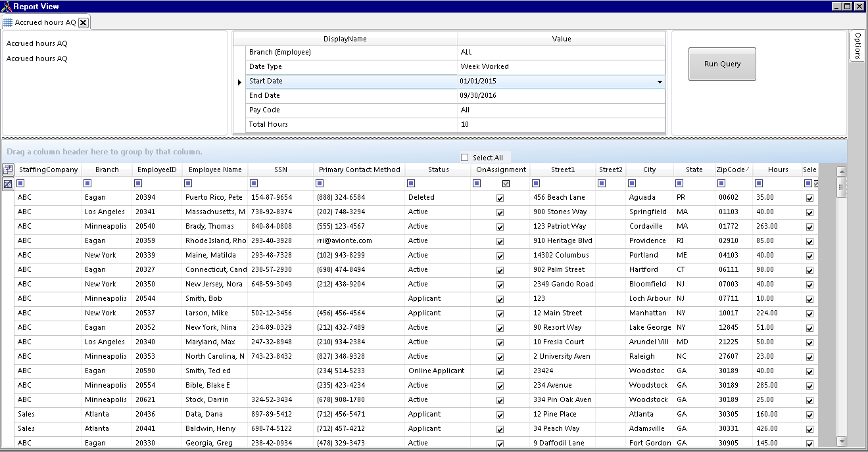The height and width of the screenshot is (452, 868).
Task: Click the vertical scrollbar up arrow
Action: point(841,171)
